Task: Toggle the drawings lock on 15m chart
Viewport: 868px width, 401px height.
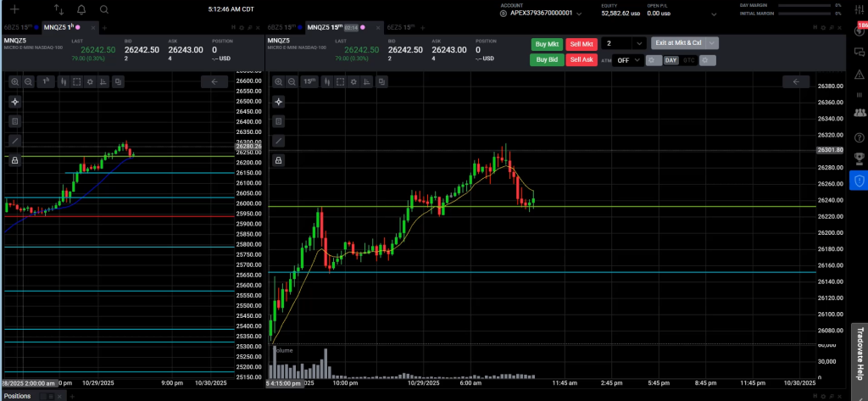Action: coord(279,159)
